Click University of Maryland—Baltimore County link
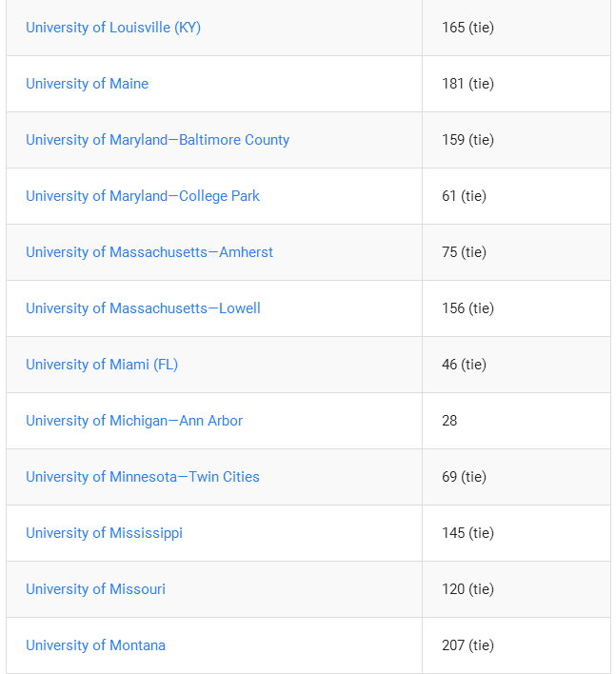 tap(157, 140)
